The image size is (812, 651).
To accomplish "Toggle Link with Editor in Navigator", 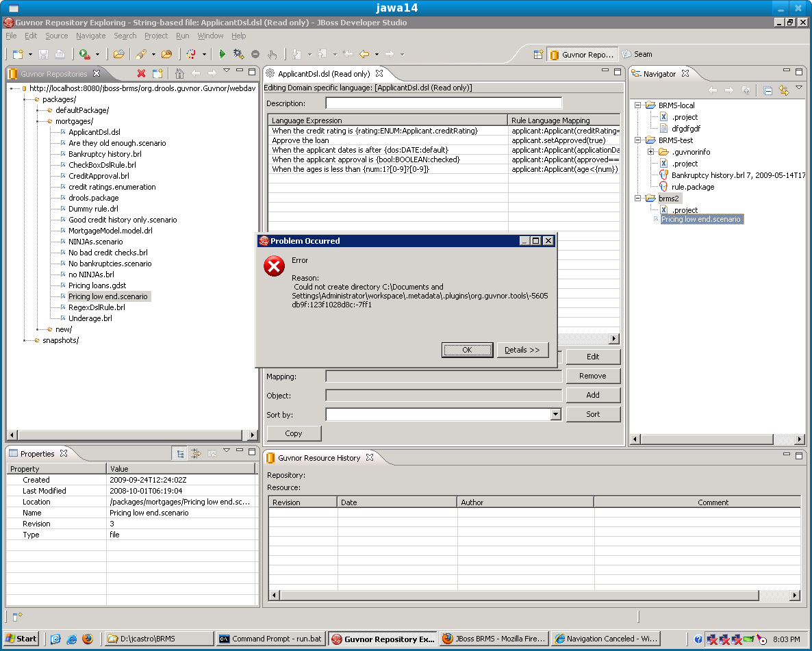I will click(784, 90).
